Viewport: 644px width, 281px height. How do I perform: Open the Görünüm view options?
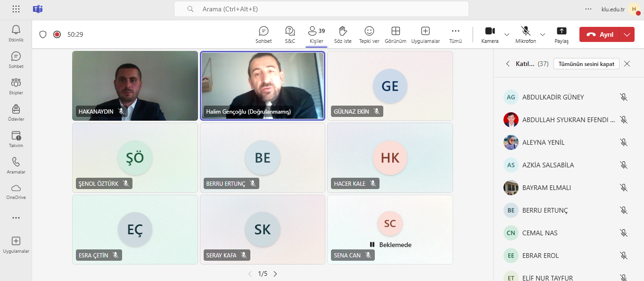(396, 35)
